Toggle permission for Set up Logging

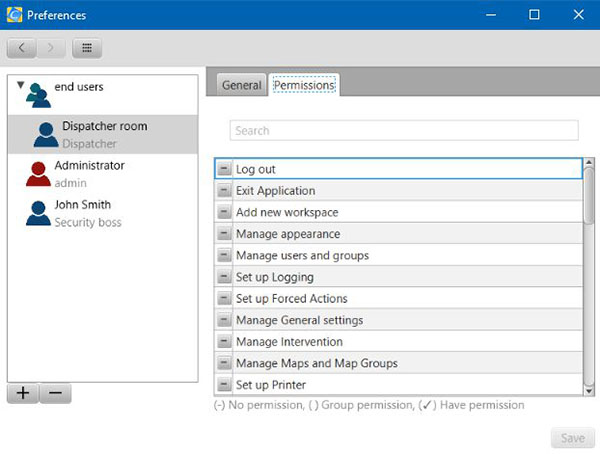[224, 276]
